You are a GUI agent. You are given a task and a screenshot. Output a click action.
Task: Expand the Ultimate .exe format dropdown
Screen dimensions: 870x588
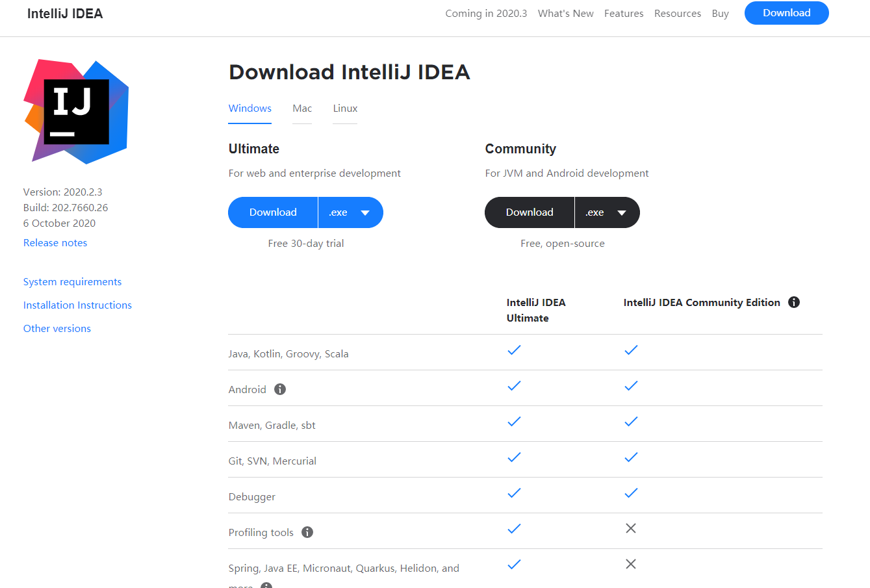coord(351,212)
